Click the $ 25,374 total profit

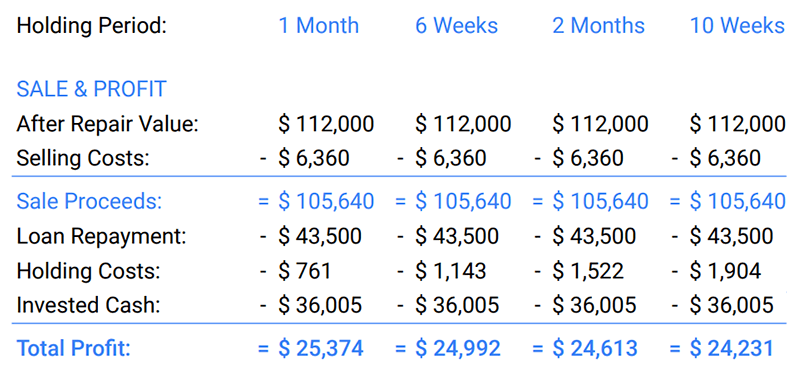(x=321, y=349)
